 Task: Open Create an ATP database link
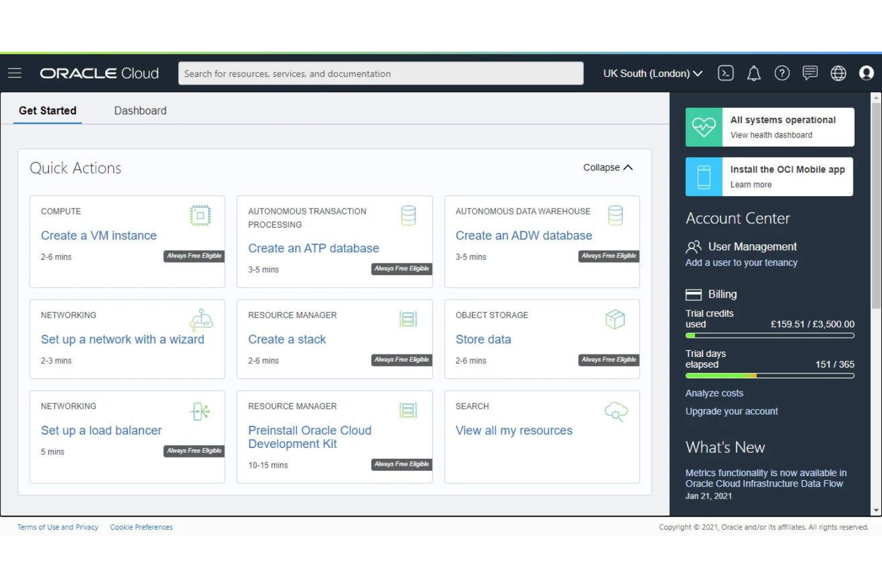(x=313, y=248)
